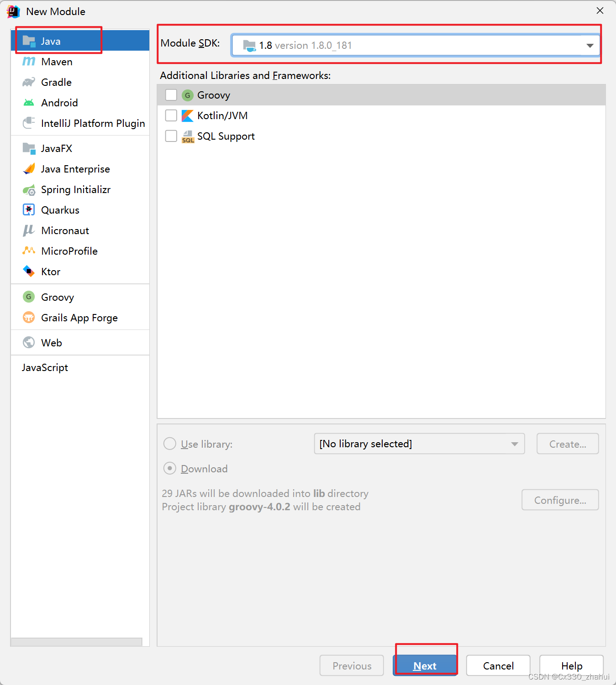Click the Java Enterprise icon
The width and height of the screenshot is (616, 685).
pyautogui.click(x=29, y=169)
